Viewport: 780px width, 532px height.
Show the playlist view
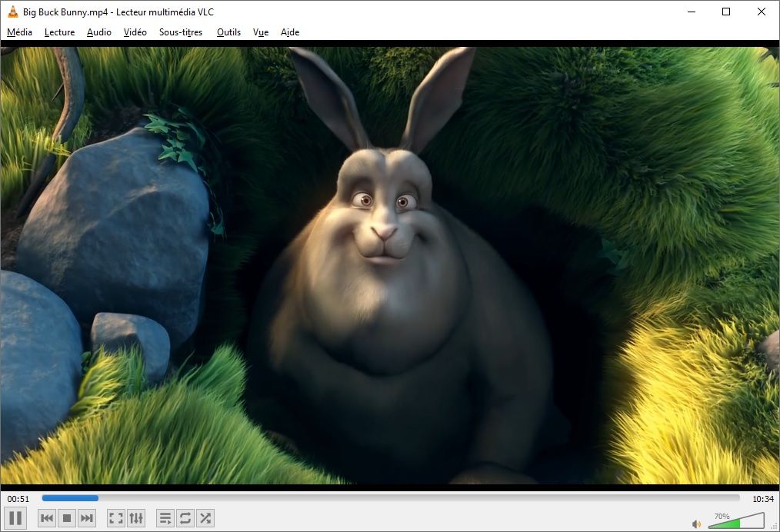(x=165, y=519)
